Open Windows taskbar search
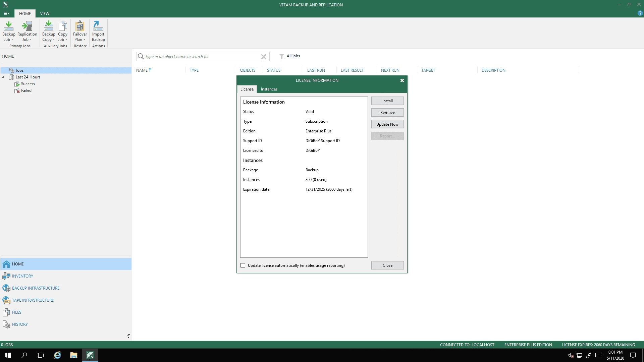644x362 pixels. (24, 355)
